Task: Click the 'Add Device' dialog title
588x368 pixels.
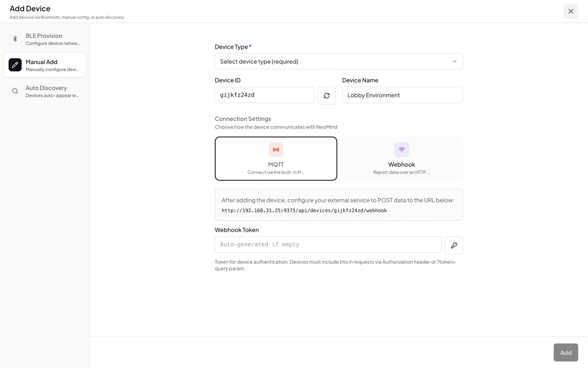Action: tap(30, 8)
